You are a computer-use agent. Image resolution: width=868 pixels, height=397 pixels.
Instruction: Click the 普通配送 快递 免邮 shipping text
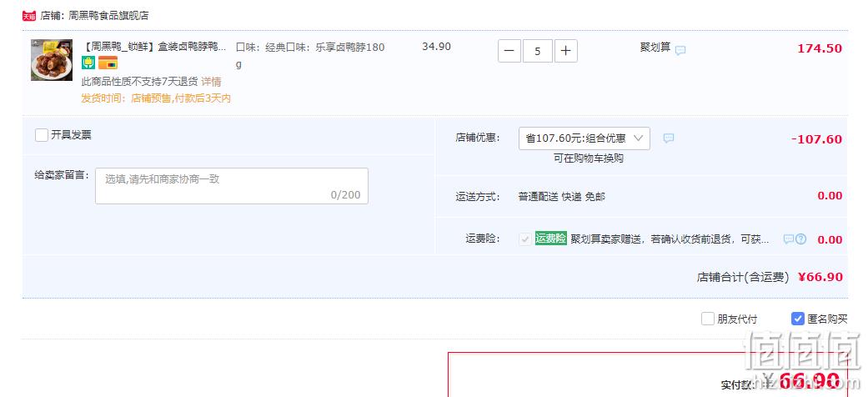click(561, 197)
